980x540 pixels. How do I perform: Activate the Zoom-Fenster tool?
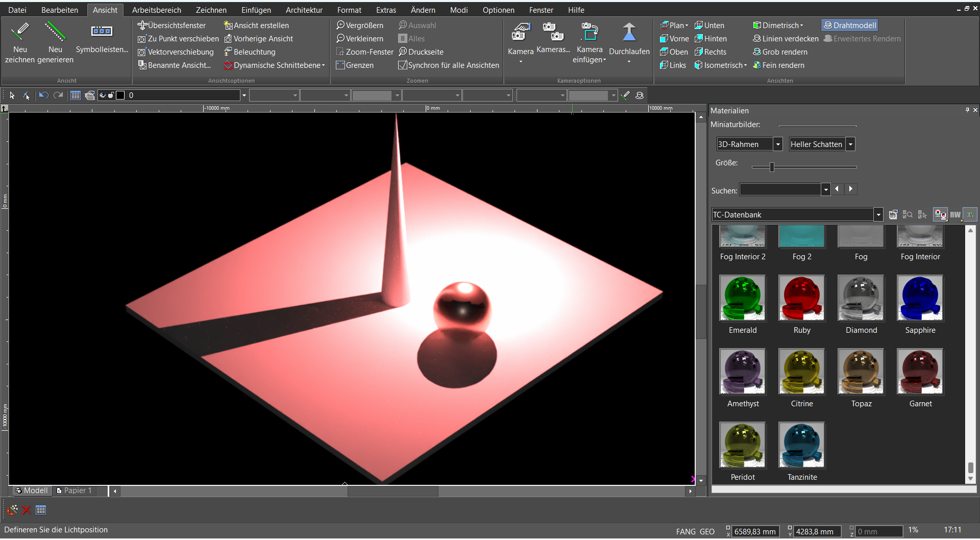(x=364, y=52)
